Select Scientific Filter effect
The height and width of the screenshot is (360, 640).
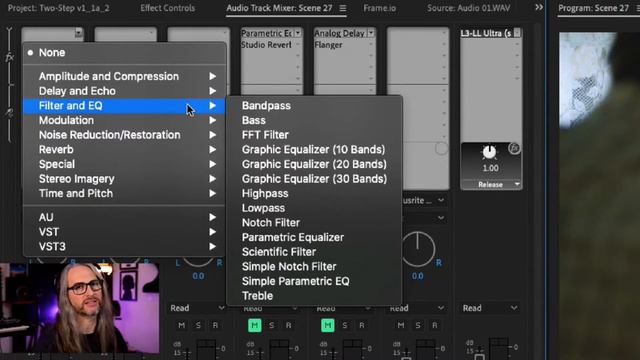(314, 252)
